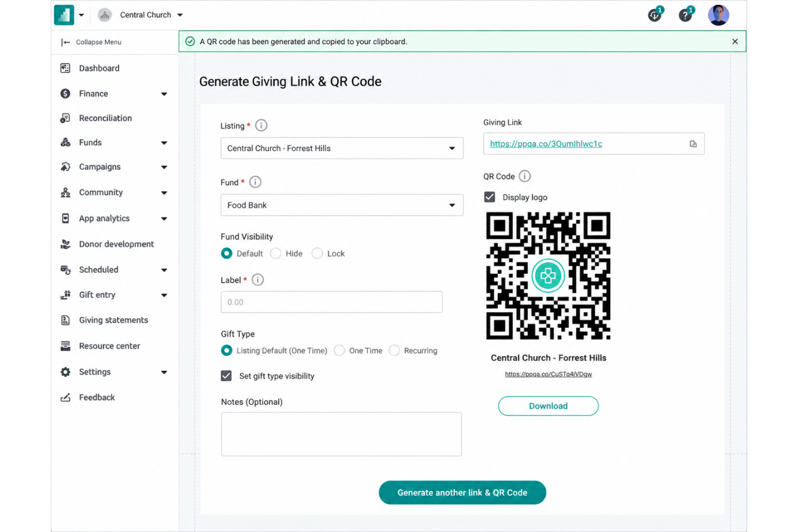This screenshot has height=532, width=798.
Task: Select Listing Default (One Time) gift type
Action: tap(226, 350)
